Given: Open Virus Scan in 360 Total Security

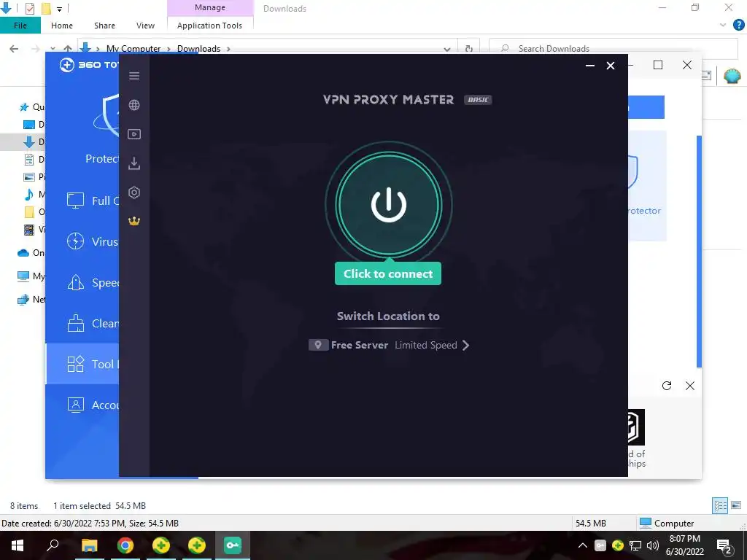Looking at the screenshot, I should pos(82,242).
